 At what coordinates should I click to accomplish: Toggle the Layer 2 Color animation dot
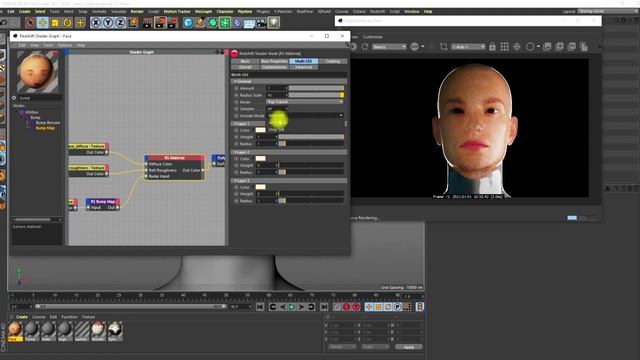coord(236,159)
